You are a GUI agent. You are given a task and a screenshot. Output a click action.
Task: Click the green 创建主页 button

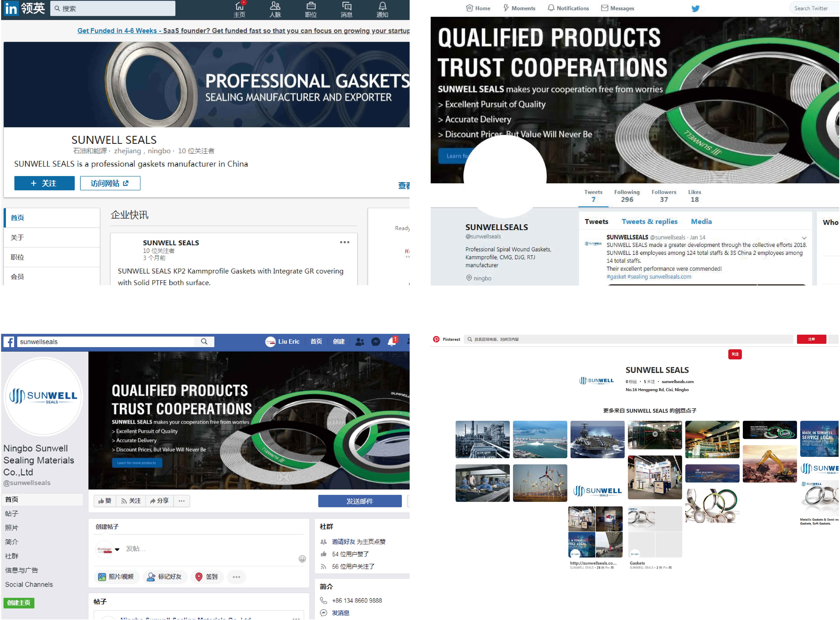(x=19, y=603)
